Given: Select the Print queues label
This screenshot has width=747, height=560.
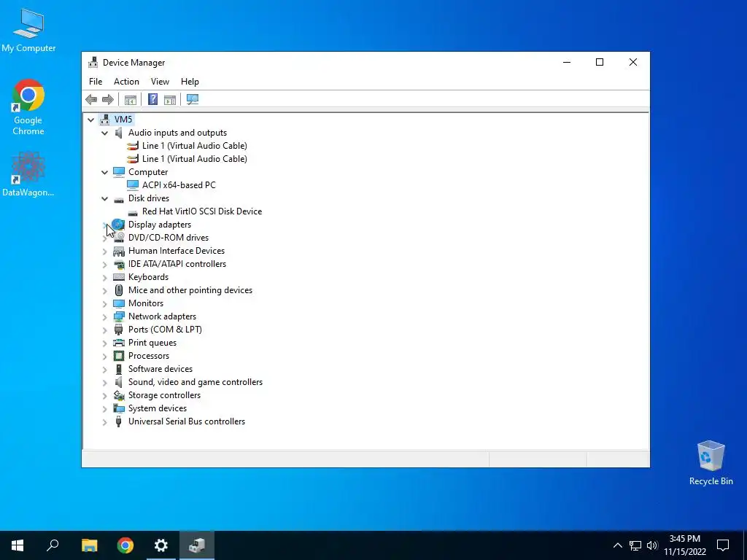Looking at the screenshot, I should click(152, 343).
